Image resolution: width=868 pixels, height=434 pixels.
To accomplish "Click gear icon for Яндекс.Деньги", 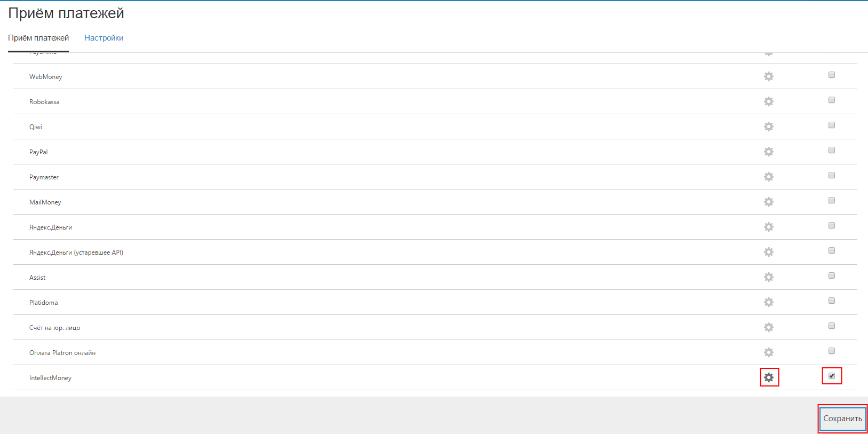I will [x=768, y=227].
